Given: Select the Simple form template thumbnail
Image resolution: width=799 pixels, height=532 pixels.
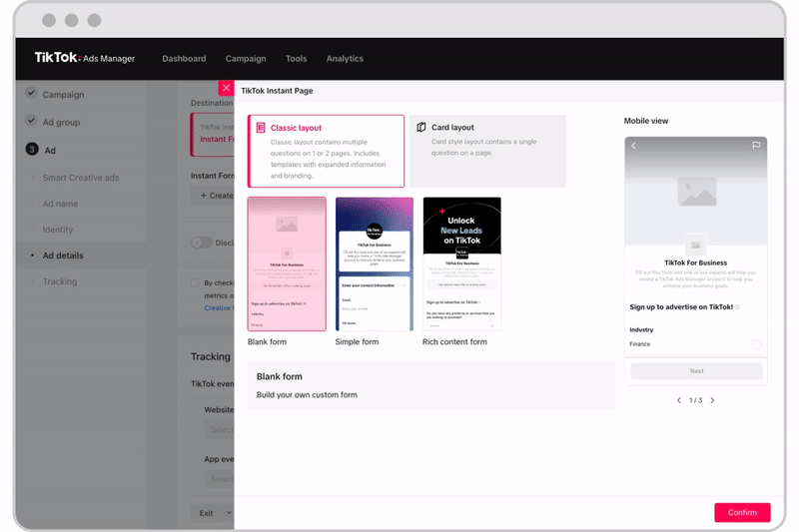Looking at the screenshot, I should [374, 264].
